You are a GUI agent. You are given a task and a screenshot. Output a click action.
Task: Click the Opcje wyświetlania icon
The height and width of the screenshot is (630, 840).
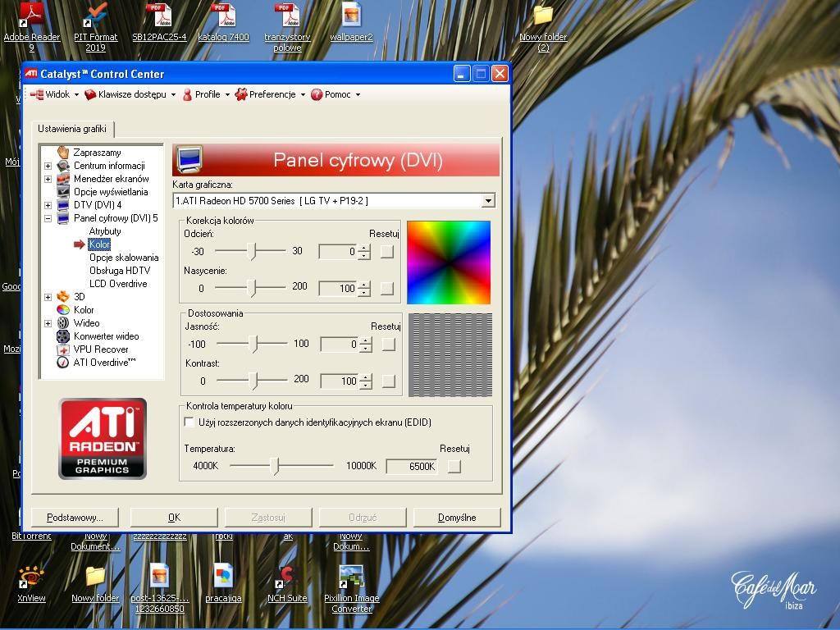pos(63,192)
